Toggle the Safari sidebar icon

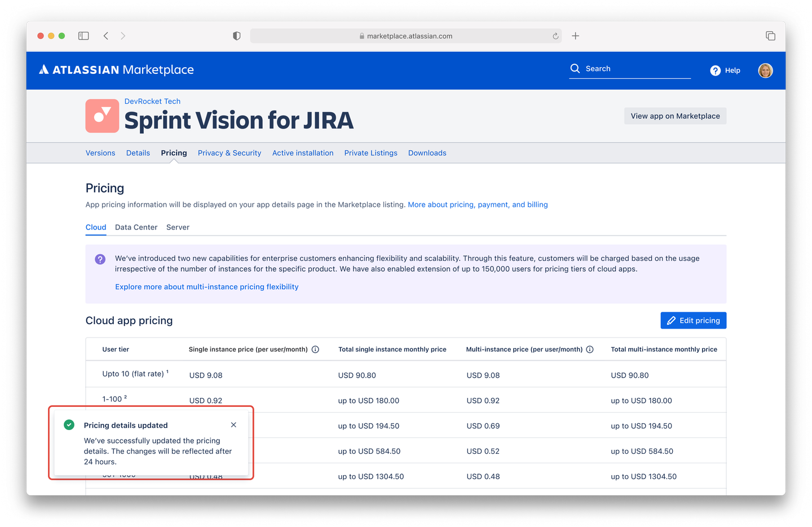point(83,35)
